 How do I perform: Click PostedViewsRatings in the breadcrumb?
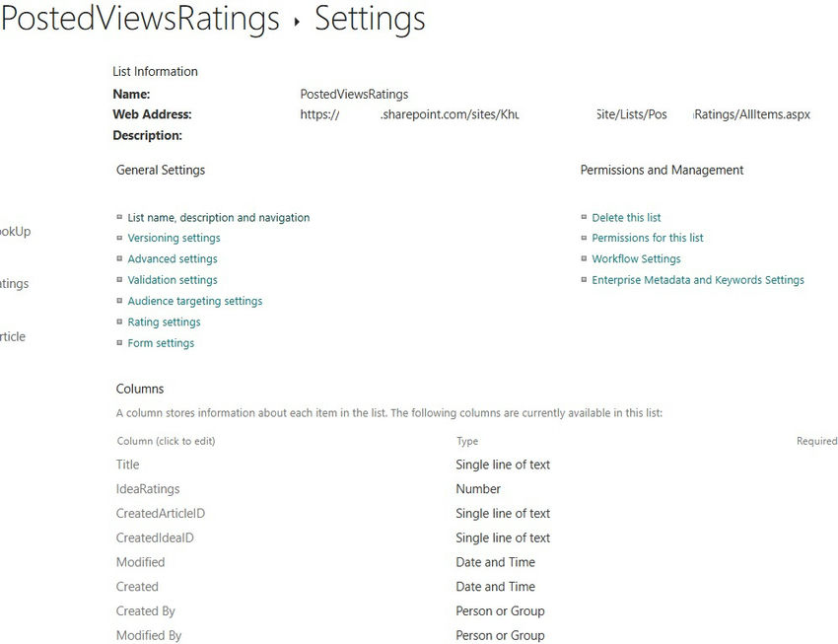(141, 19)
